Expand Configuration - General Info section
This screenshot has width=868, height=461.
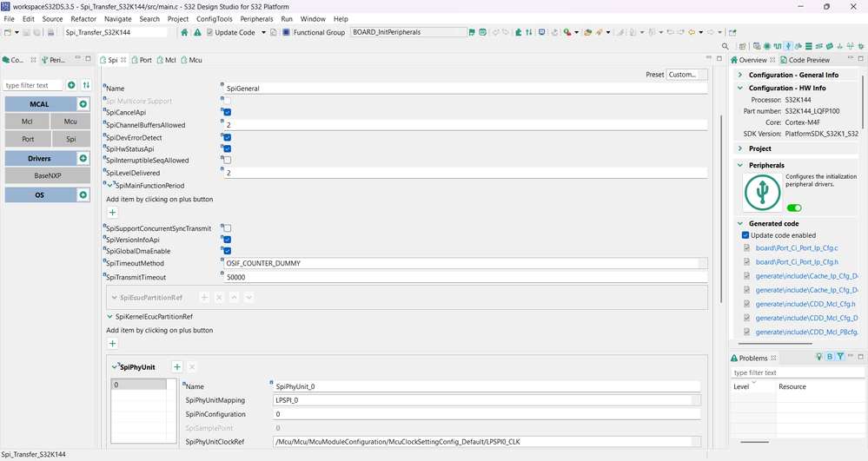[x=740, y=75]
